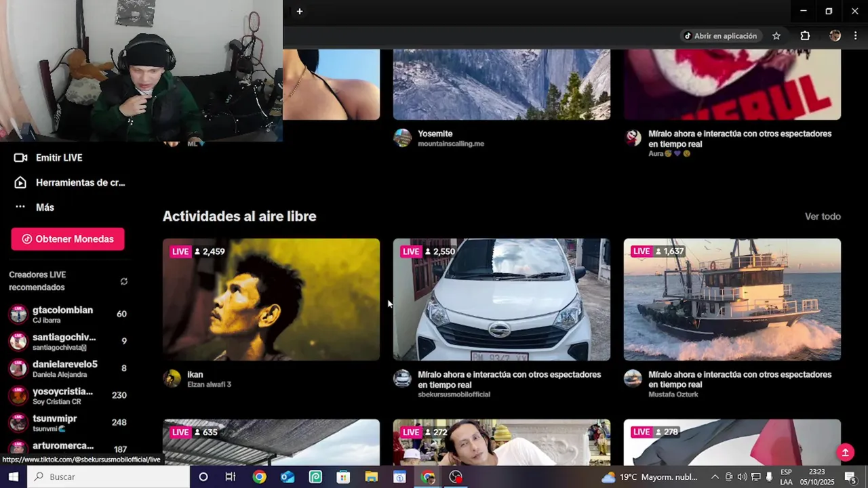Click the Aura stream title
The height and width of the screenshot is (488, 868).
(x=740, y=139)
